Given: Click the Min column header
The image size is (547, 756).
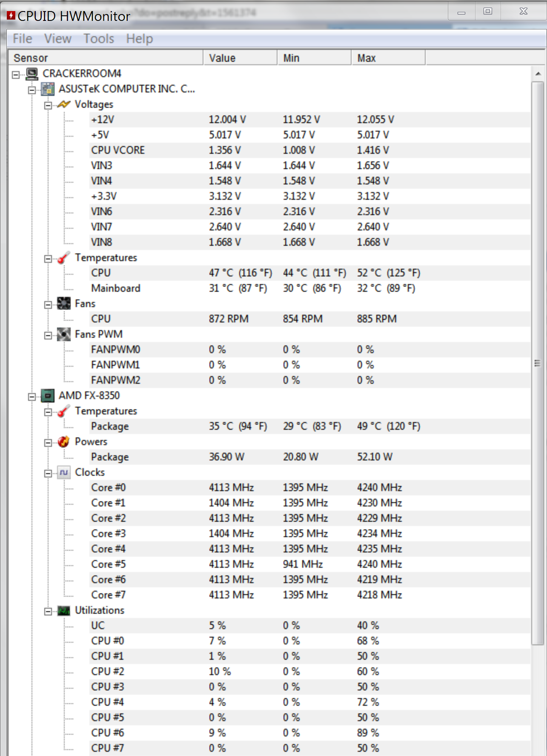Looking at the screenshot, I should pyautogui.click(x=315, y=58).
